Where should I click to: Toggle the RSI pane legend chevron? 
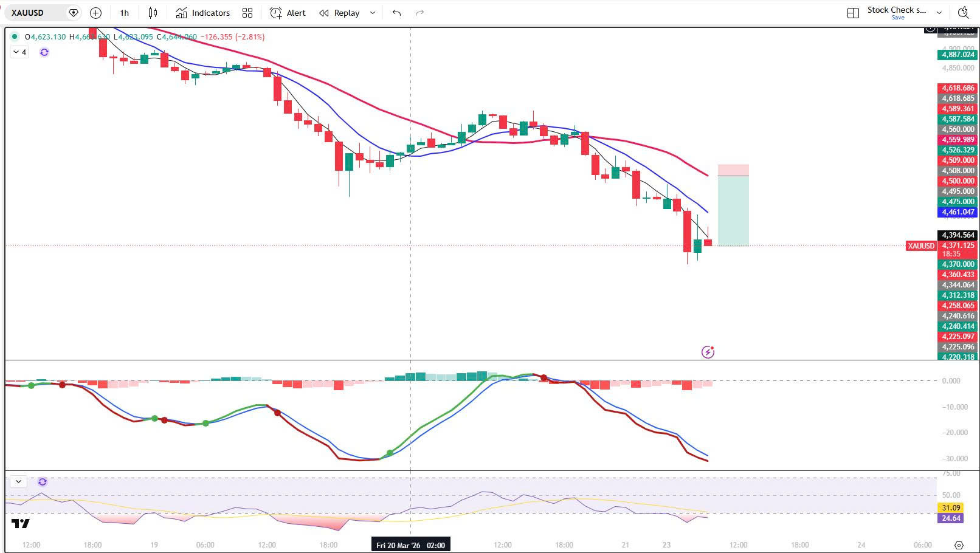[x=19, y=482]
